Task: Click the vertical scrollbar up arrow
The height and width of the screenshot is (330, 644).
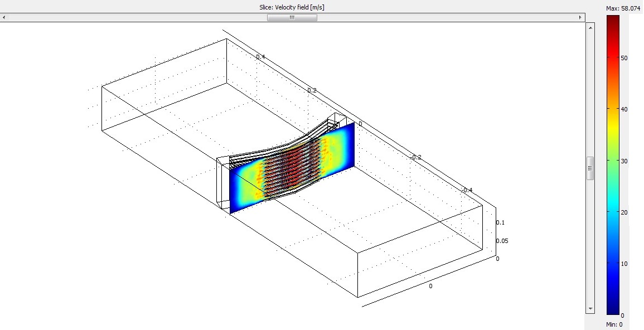Action: (x=590, y=28)
